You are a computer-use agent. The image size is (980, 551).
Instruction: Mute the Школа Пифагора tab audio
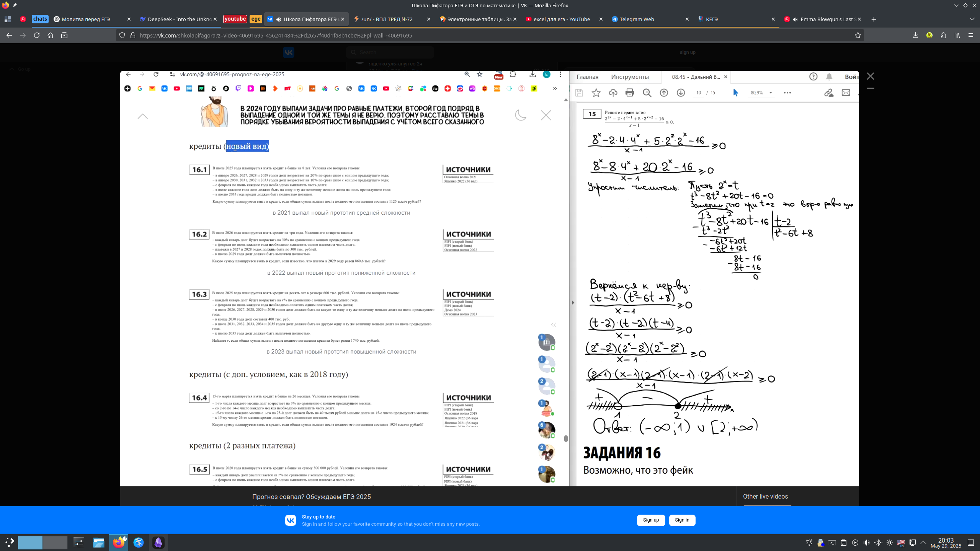279,19
